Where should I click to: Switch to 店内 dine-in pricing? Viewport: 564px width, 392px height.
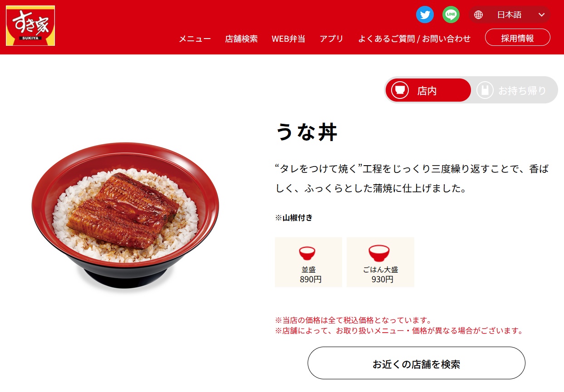pos(428,90)
